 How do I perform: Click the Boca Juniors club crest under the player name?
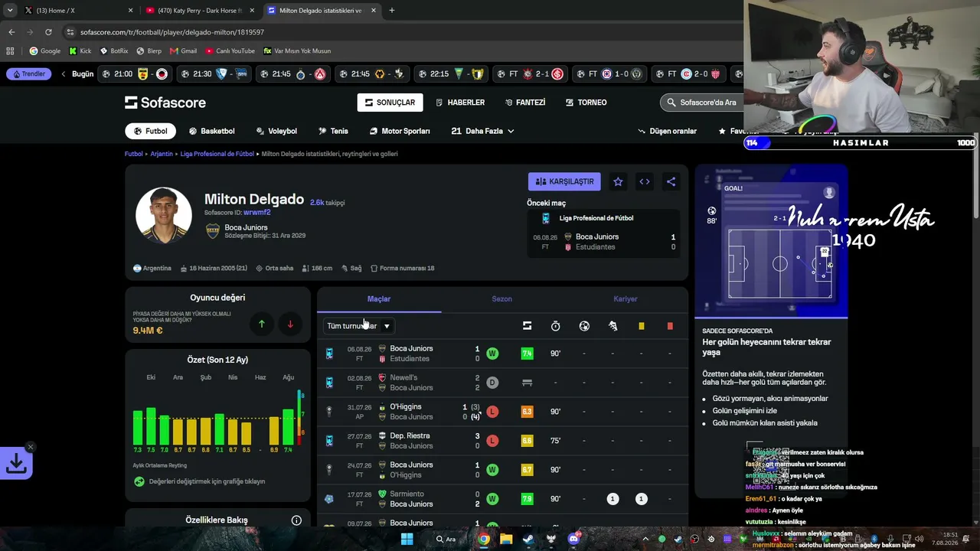(x=213, y=231)
